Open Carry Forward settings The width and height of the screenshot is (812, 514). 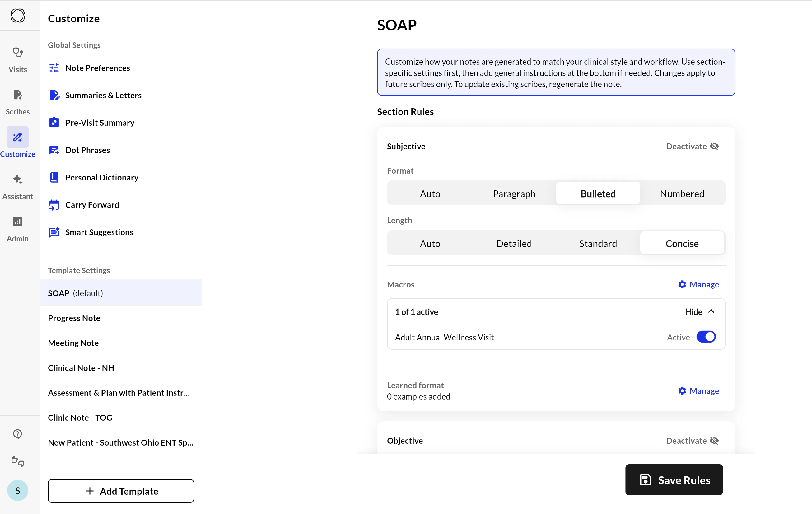click(92, 205)
